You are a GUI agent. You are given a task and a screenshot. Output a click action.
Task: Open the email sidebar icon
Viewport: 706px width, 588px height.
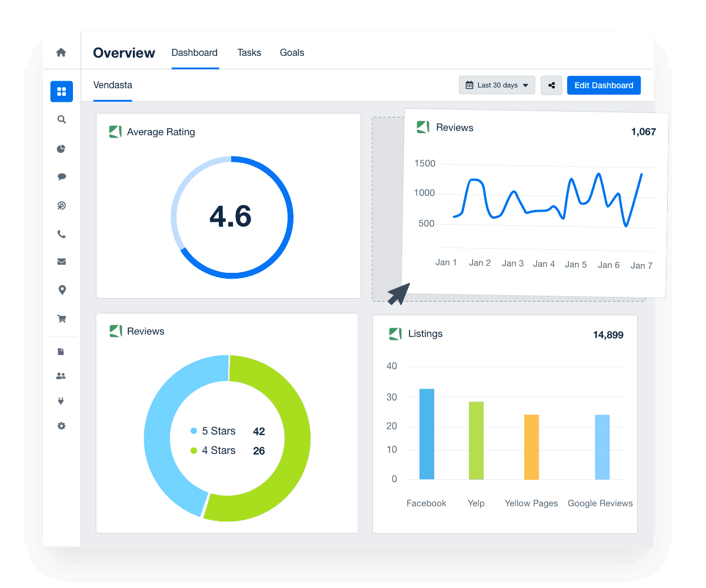(61, 261)
